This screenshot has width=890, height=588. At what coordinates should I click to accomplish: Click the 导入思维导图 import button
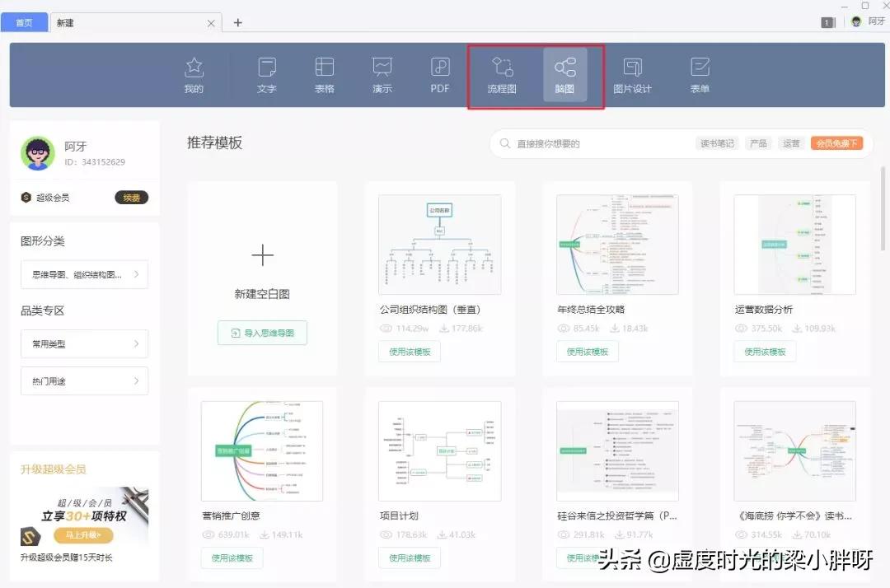coord(262,333)
